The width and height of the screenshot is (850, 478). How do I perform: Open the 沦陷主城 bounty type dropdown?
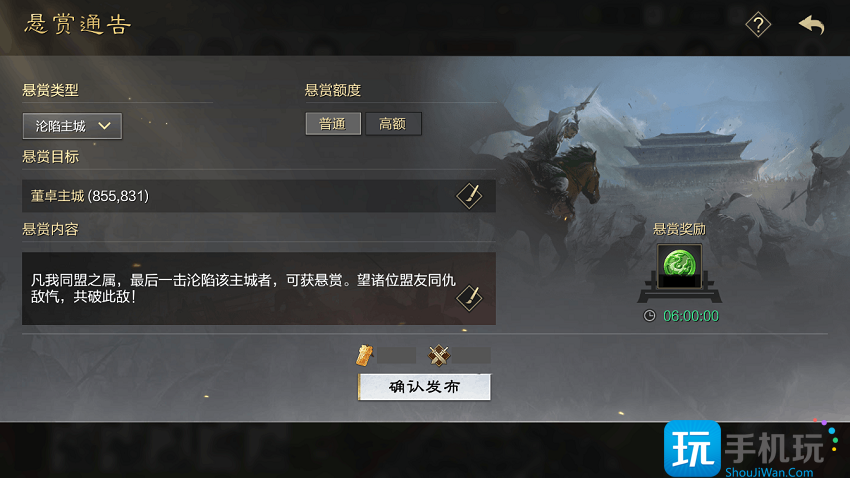[72, 126]
